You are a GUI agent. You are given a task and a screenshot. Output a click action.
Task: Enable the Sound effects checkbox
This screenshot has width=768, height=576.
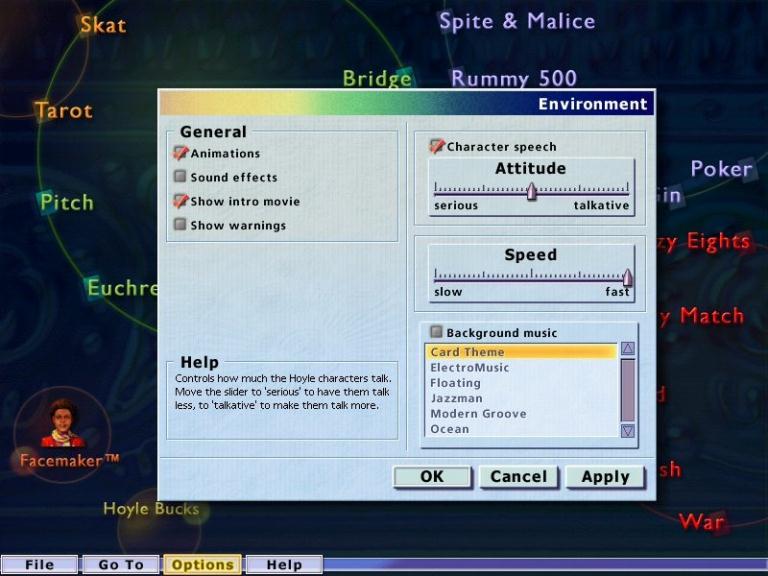coord(181,177)
